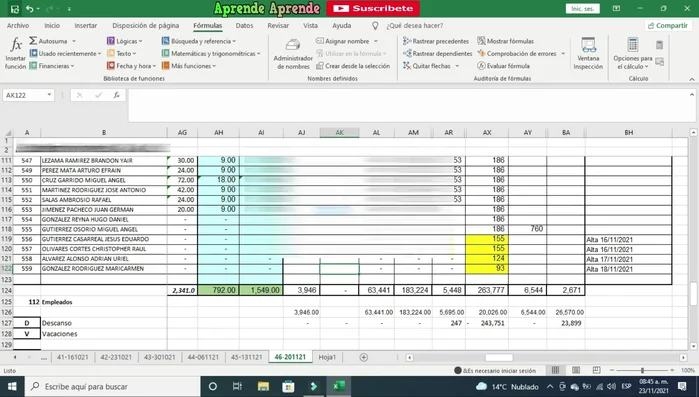The width and height of the screenshot is (699, 397).
Task: Show hidden system tray icons
Action: point(550,386)
